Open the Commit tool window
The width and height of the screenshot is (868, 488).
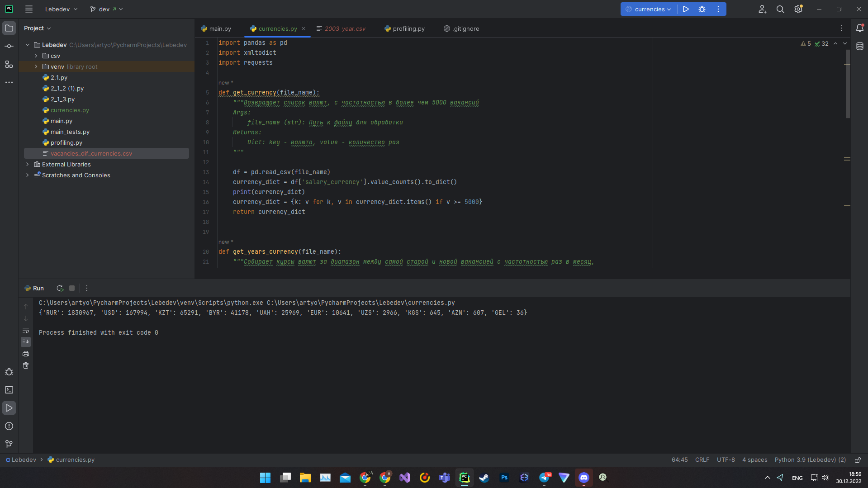(x=9, y=46)
